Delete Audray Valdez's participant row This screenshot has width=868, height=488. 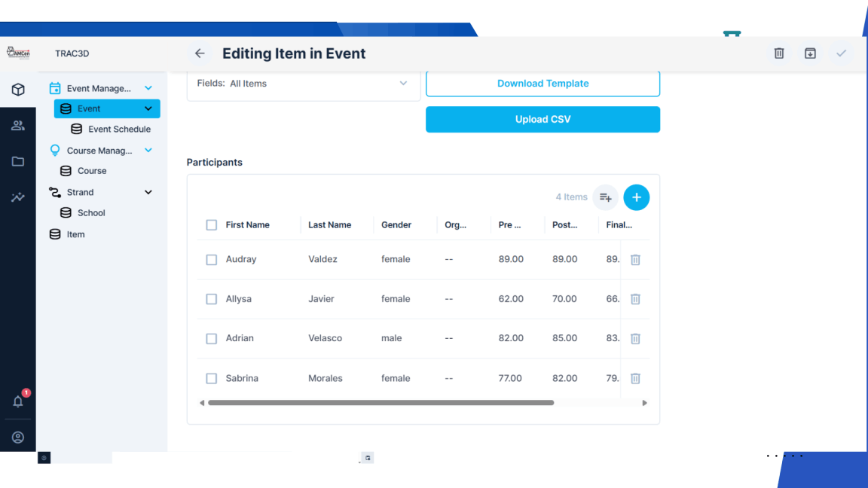click(x=635, y=259)
